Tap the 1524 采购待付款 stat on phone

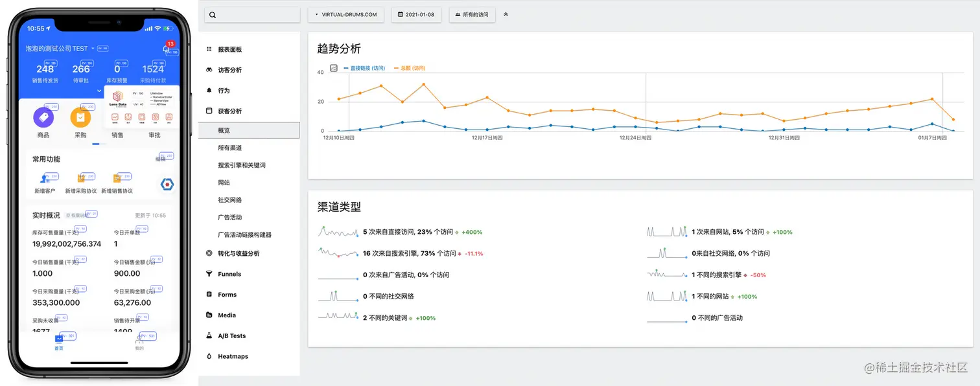coord(154,73)
